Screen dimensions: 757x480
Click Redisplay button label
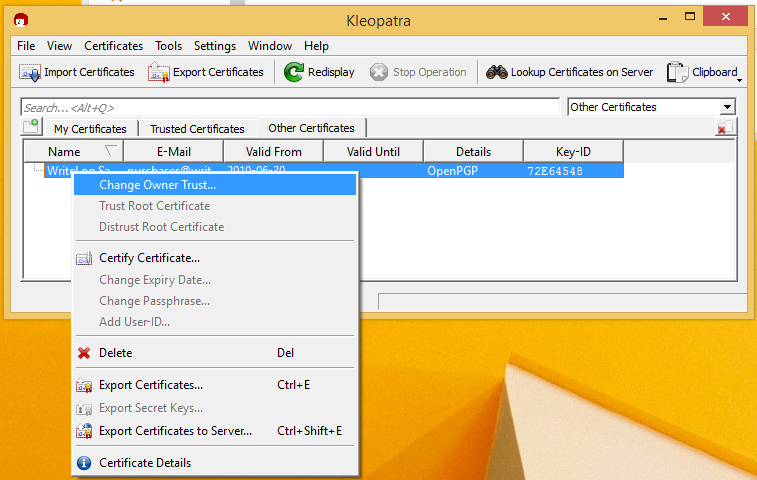[x=331, y=72]
